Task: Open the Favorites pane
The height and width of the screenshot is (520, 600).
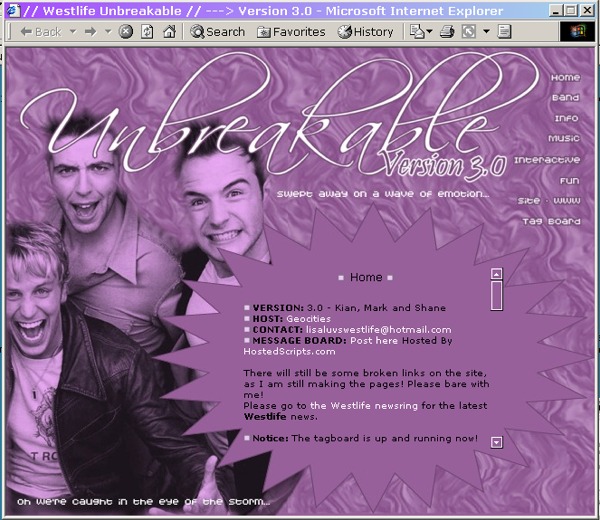Action: coord(291,32)
